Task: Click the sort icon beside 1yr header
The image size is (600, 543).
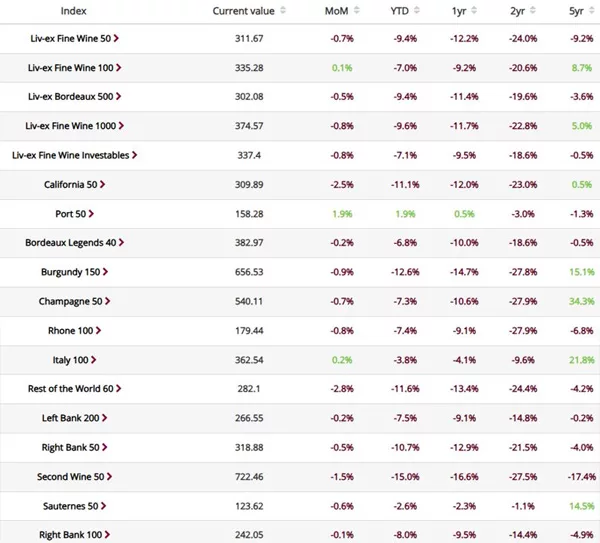Action: (472, 11)
